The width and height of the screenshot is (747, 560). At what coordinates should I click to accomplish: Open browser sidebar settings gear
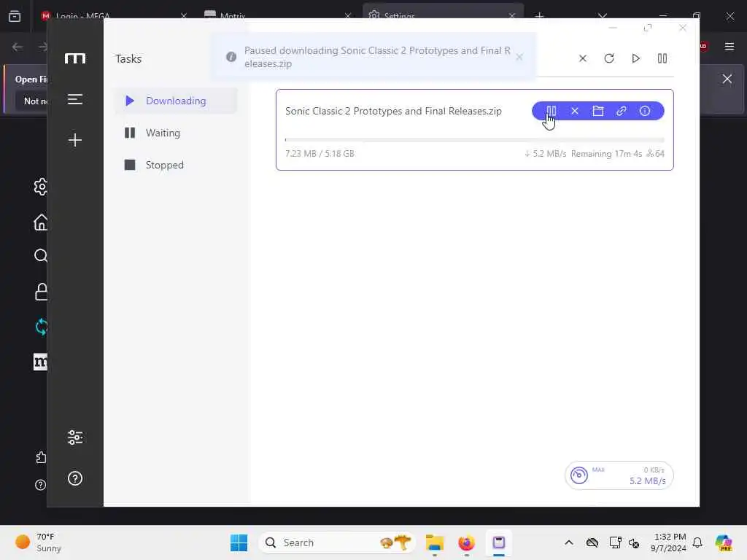tap(41, 186)
